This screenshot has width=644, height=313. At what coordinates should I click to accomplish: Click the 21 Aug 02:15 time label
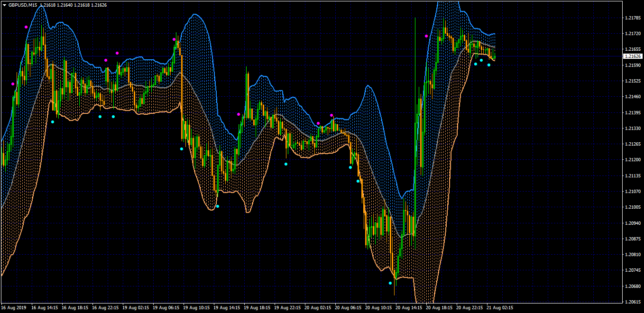[x=500, y=308]
